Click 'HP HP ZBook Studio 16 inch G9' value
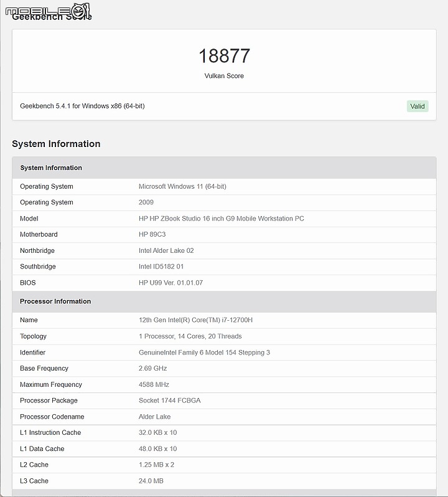The image size is (448, 497). [x=222, y=219]
